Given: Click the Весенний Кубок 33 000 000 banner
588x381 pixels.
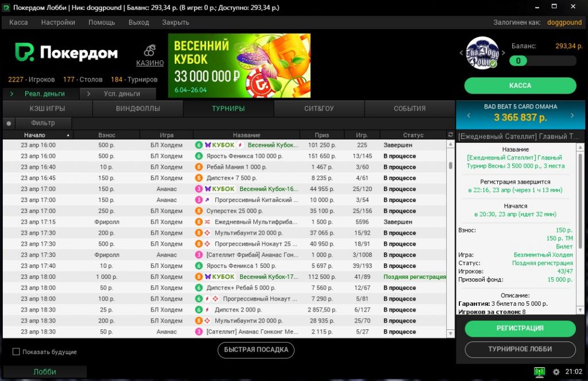Looking at the screenshot, I should (x=239, y=65).
